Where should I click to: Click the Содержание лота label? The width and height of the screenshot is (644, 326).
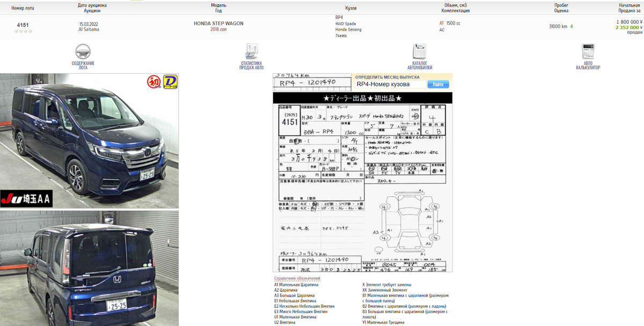[x=83, y=66]
